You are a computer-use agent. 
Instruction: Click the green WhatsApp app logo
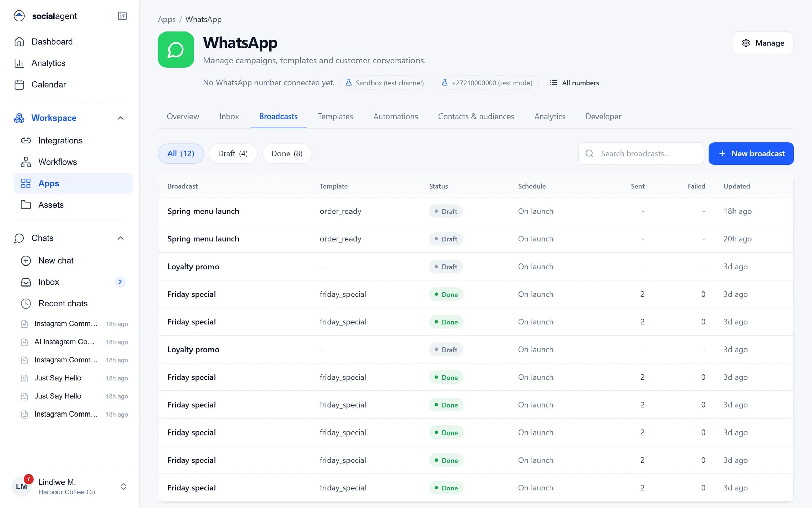(x=176, y=50)
